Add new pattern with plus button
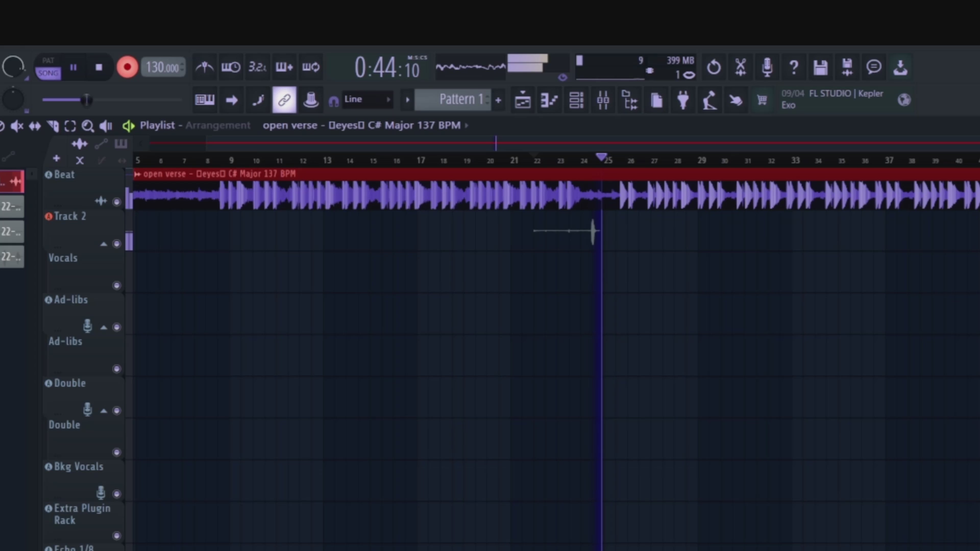Screen dimensions: 980x551 (x=498, y=100)
